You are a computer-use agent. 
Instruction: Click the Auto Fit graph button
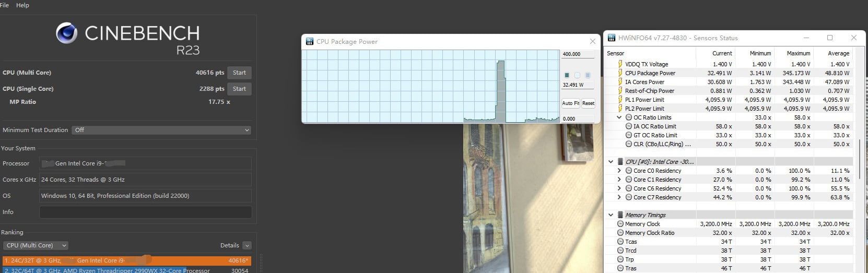coord(570,103)
